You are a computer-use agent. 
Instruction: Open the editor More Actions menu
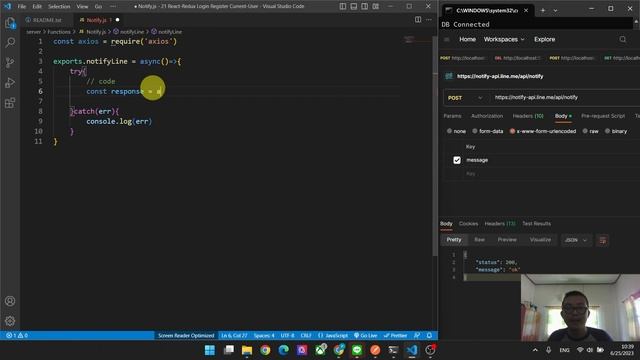click(429, 20)
